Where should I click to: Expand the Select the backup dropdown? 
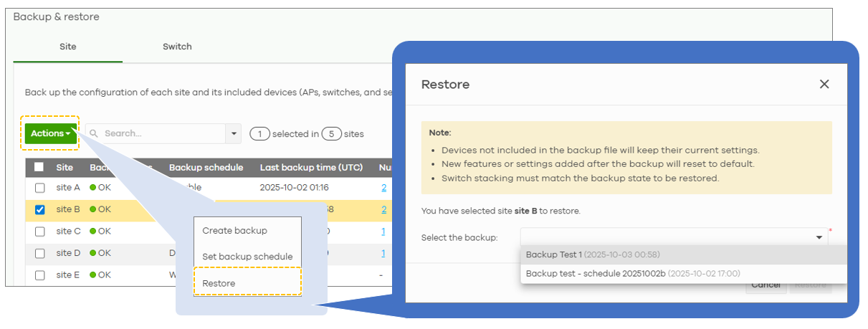(819, 237)
